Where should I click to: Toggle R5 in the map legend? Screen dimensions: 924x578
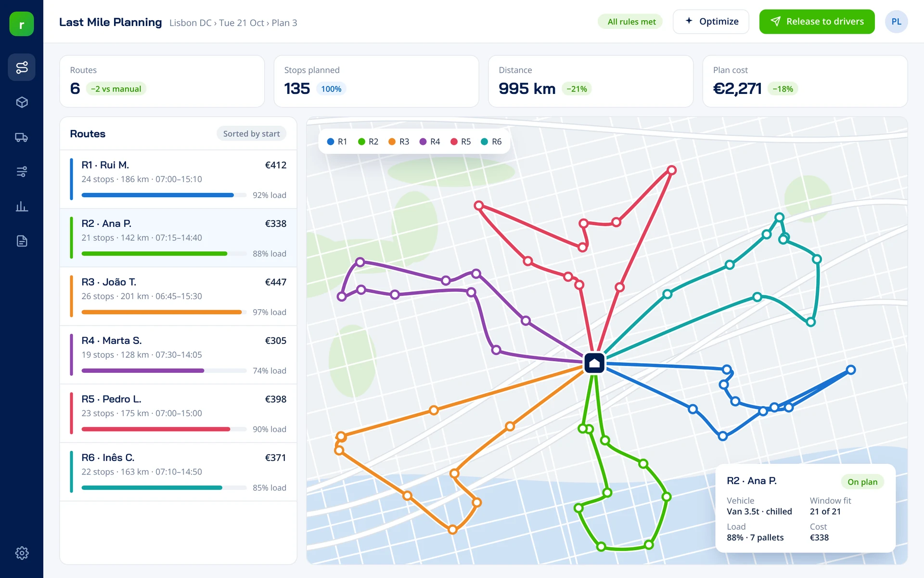click(461, 142)
